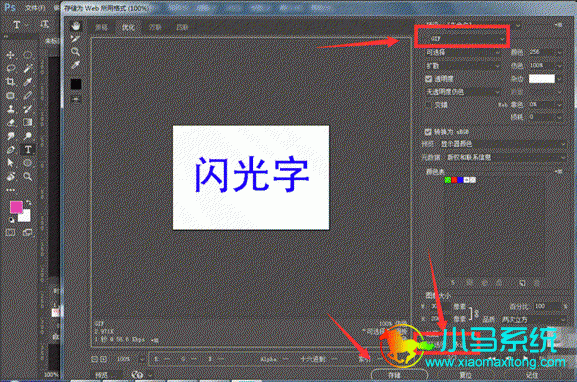Toggle Quick Mask mode icon
The height and width of the screenshot is (382, 577).
click(x=10, y=233)
